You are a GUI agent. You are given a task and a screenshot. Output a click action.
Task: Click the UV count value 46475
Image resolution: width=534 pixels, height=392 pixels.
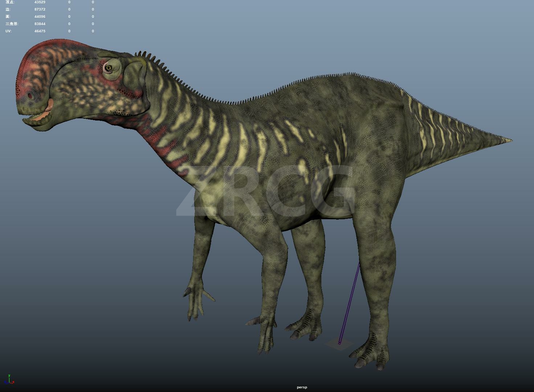(40, 31)
